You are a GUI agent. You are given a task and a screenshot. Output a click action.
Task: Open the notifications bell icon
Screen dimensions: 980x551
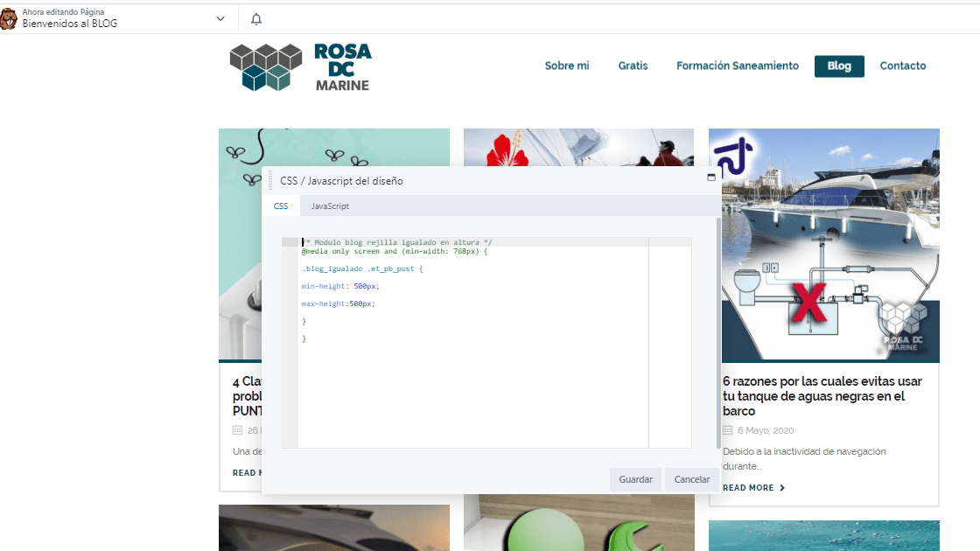(x=256, y=19)
